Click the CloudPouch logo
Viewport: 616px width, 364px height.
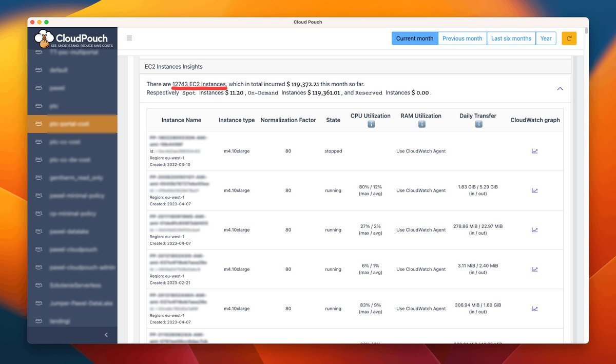72,39
